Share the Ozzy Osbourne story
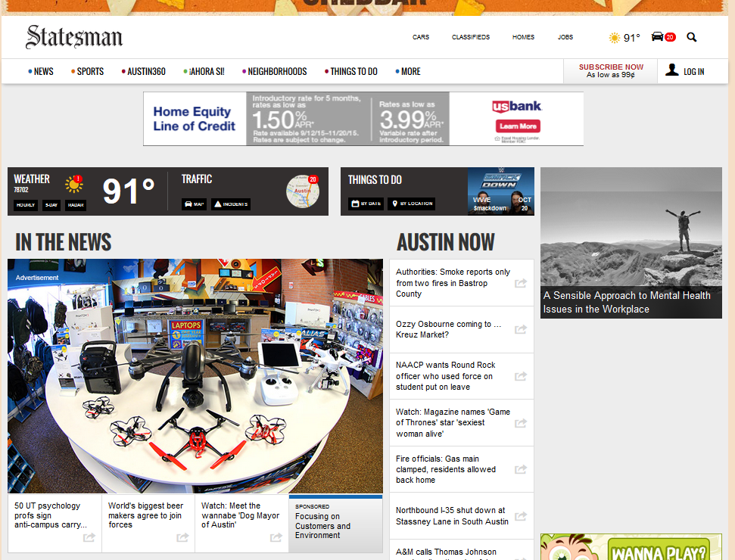Image resolution: width=735 pixels, height=560 pixels. (x=521, y=329)
